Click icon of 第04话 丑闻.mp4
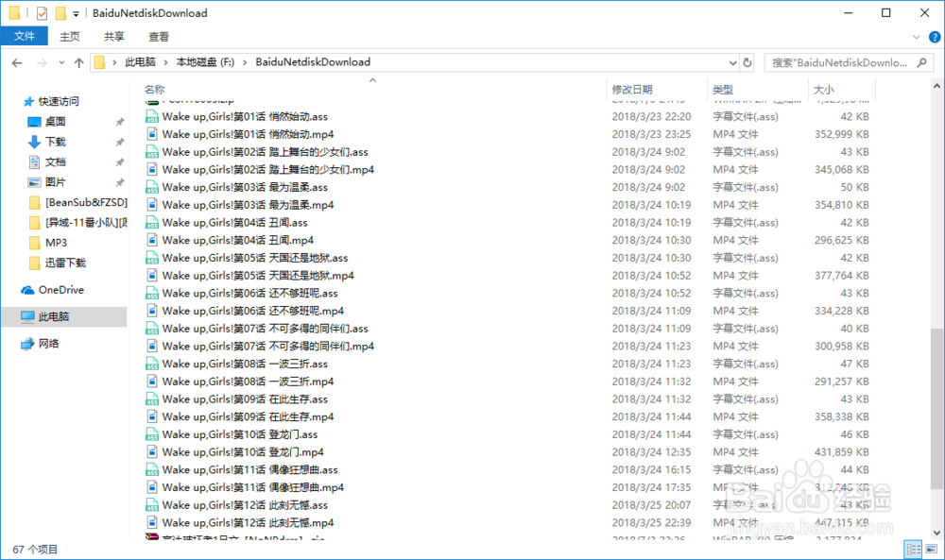Viewport: 945px width, 560px height. 152,240
